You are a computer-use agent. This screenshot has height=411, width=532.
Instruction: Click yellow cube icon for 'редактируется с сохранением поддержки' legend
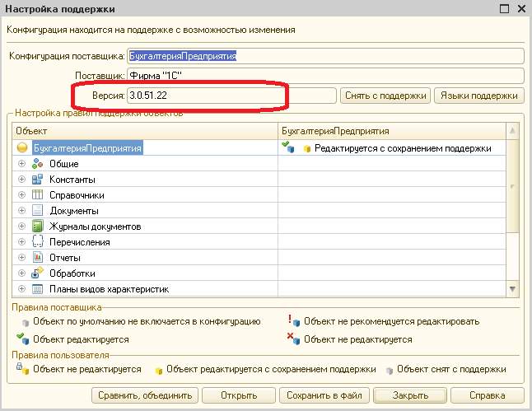coord(158,371)
